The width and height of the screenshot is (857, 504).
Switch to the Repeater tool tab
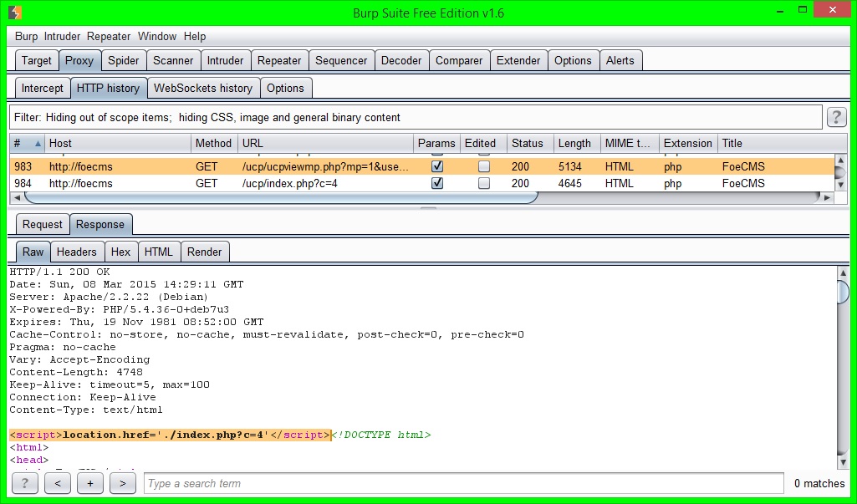pyautogui.click(x=279, y=60)
